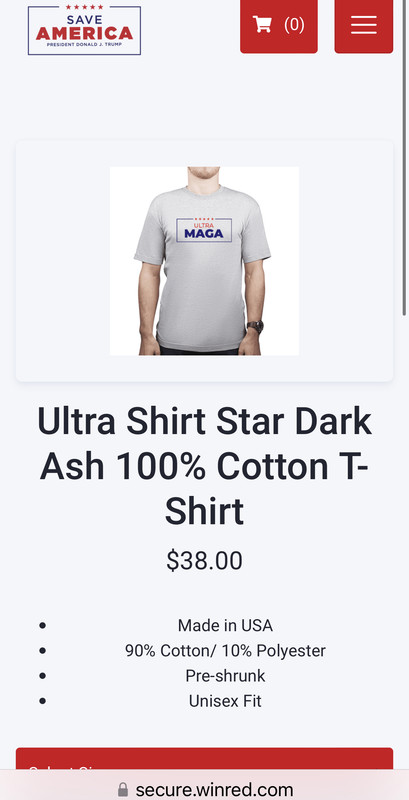
Task: Tap the secure.winred.com address bar
Action: point(204,790)
